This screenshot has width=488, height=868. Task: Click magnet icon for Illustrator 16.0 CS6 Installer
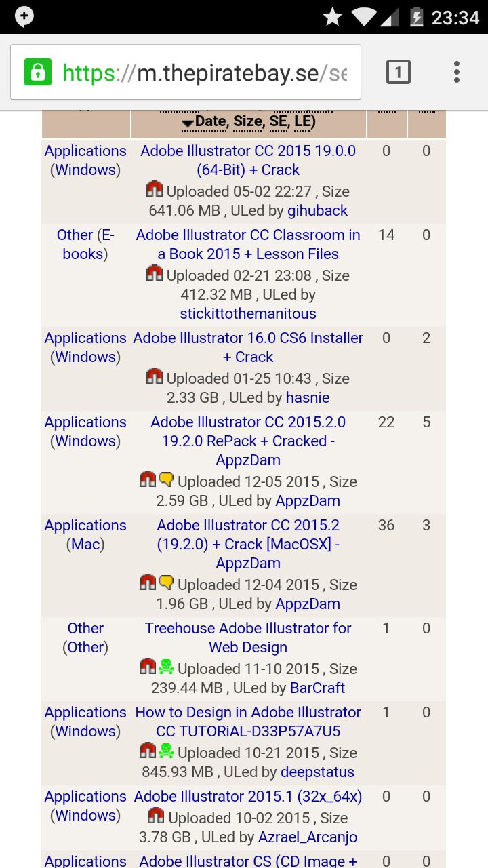coord(155,376)
